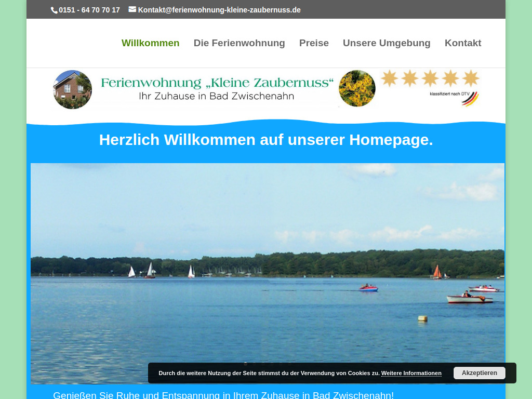Click the middle star above 'klassifiziert nach DTV'
This screenshot has width=532, height=399.
click(429, 77)
